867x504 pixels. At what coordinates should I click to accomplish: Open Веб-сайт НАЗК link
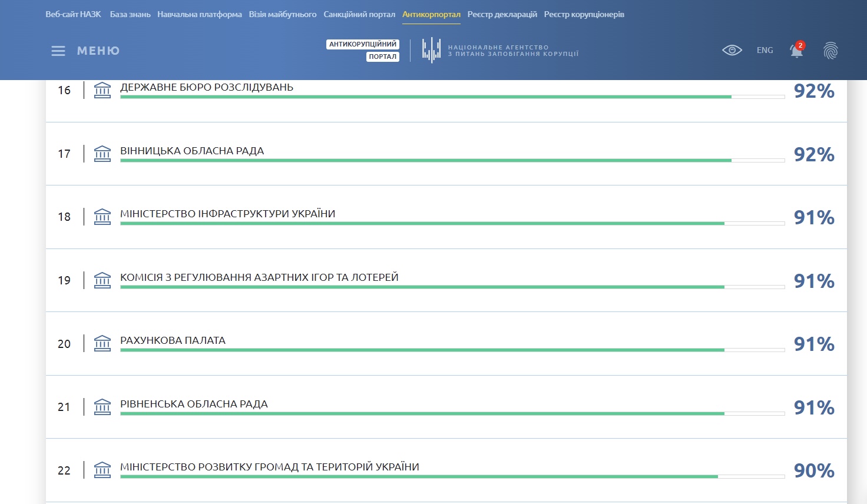click(x=73, y=14)
